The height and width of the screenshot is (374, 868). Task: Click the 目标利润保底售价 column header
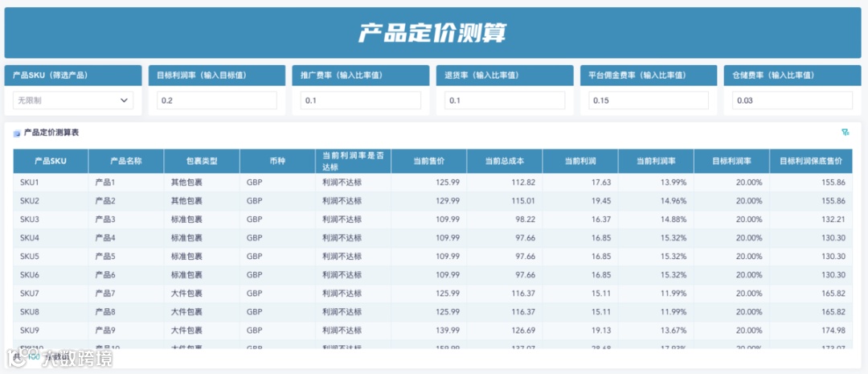[x=811, y=161]
